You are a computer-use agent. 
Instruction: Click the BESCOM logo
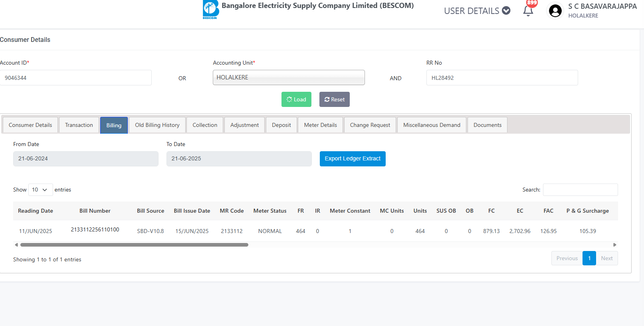coord(211,10)
